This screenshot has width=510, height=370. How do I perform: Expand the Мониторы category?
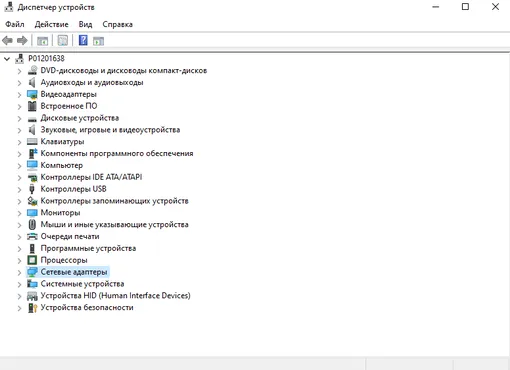coord(19,213)
